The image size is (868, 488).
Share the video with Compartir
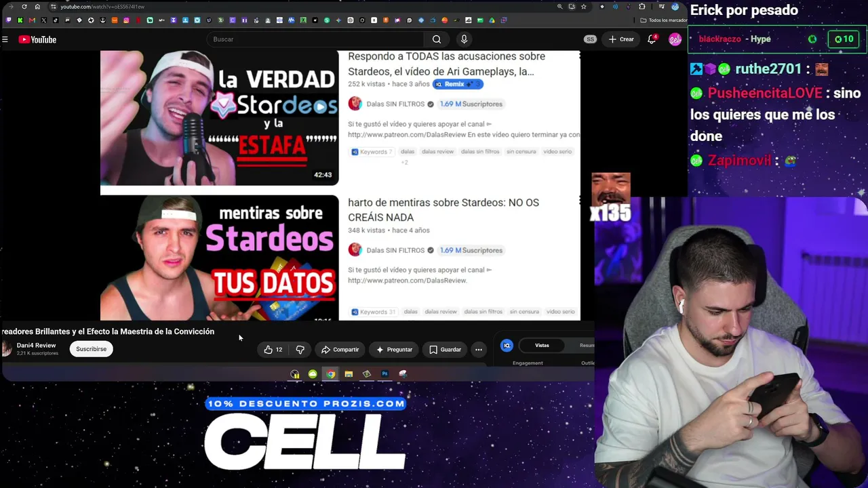(x=340, y=350)
